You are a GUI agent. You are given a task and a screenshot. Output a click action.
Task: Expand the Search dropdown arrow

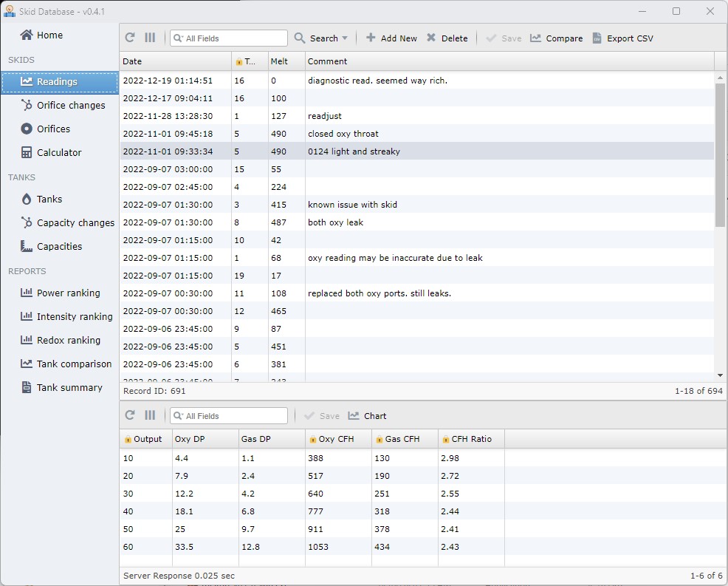click(345, 38)
